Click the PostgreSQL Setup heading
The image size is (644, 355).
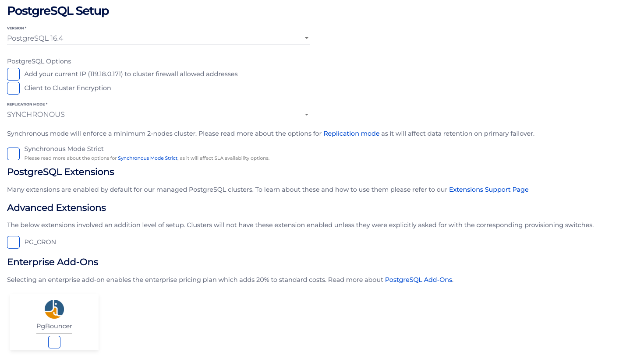pos(58,11)
